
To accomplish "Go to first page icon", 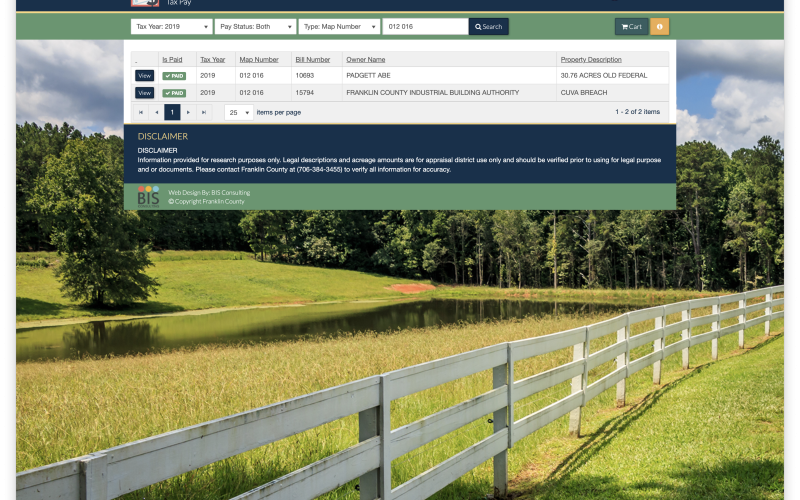I will pos(141,112).
